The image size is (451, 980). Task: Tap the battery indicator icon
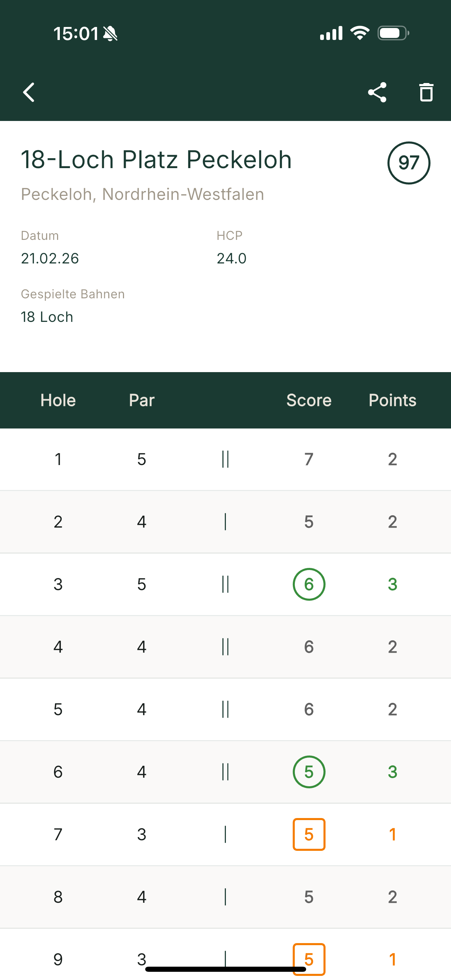[x=392, y=33]
